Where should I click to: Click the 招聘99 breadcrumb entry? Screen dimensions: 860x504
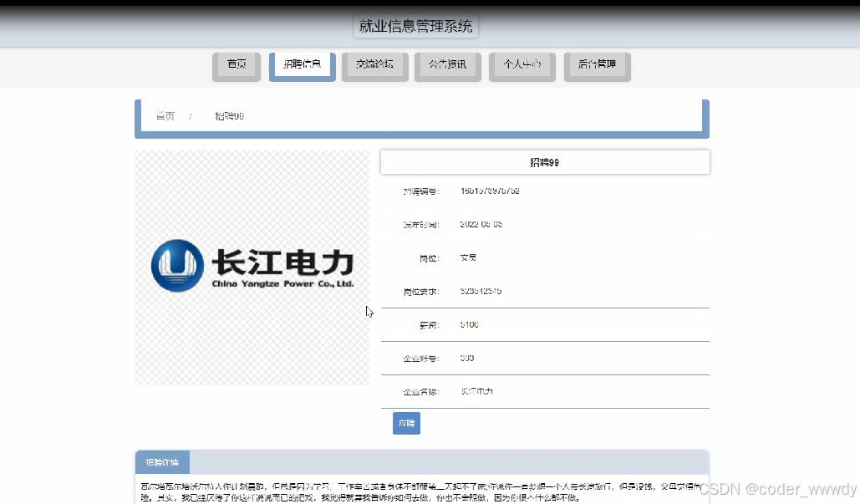point(229,115)
